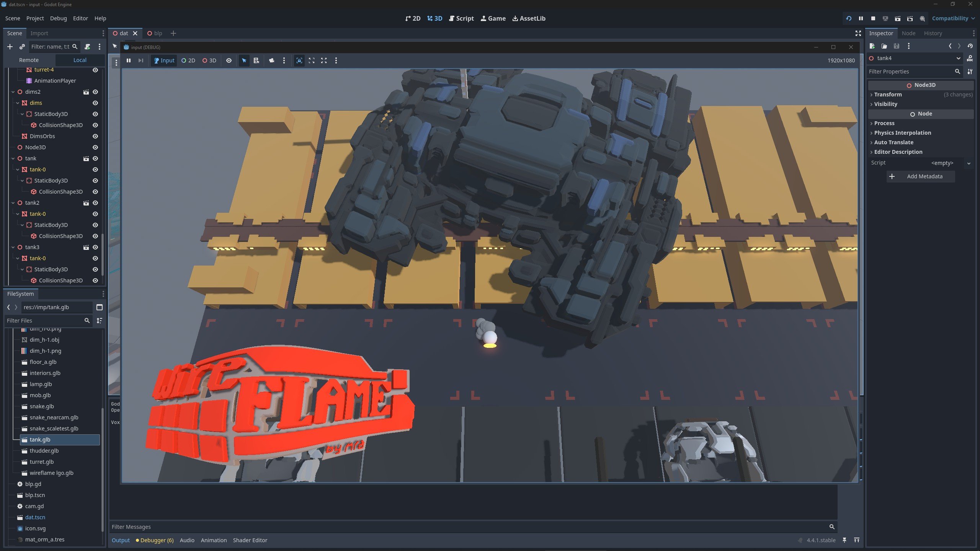Select the arrow select mode in game toolbar
Image resolution: width=980 pixels, height=551 pixels.
pyautogui.click(x=244, y=60)
